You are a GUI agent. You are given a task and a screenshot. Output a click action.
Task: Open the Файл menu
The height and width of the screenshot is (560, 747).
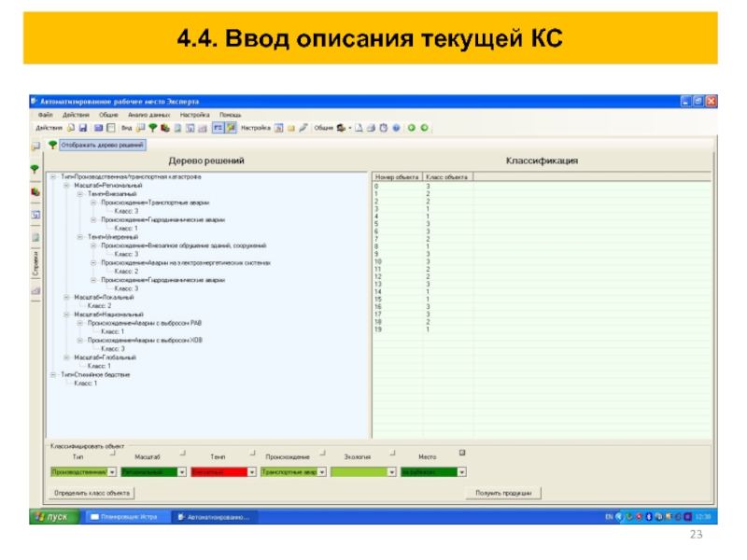click(46, 114)
